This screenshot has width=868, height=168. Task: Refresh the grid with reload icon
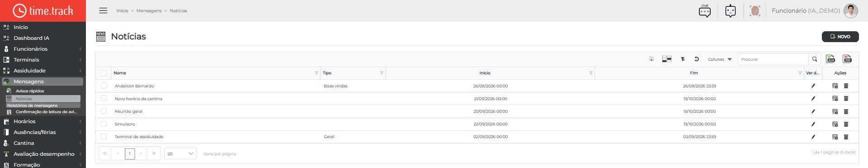coord(697,59)
